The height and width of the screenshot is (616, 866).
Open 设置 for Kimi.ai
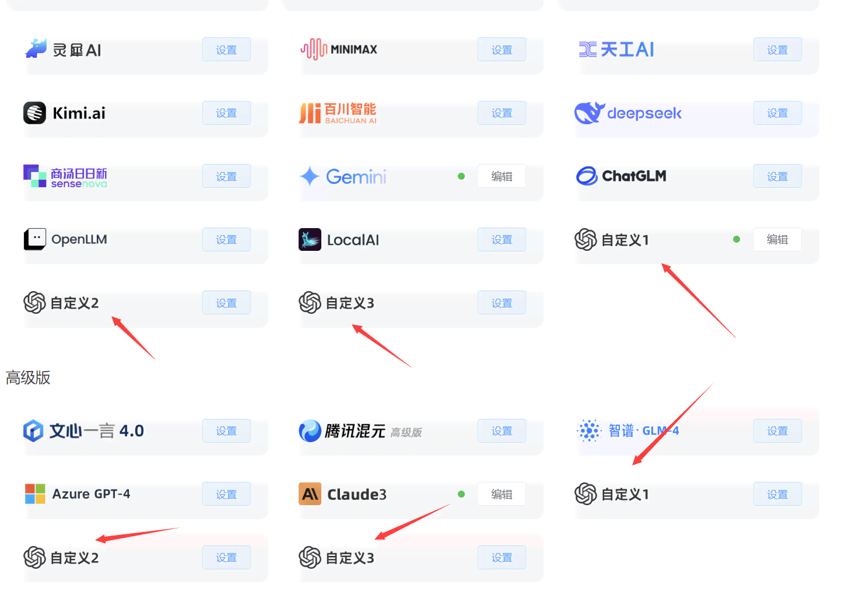(226, 113)
